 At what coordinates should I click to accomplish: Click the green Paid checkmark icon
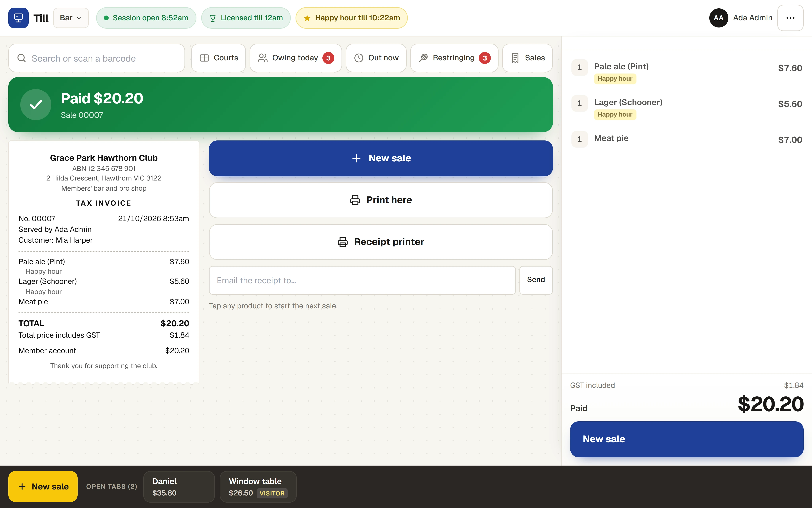tap(36, 105)
